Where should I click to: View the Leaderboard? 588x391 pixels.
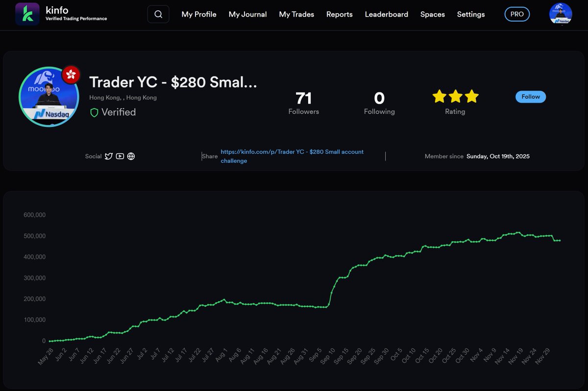[x=387, y=14]
